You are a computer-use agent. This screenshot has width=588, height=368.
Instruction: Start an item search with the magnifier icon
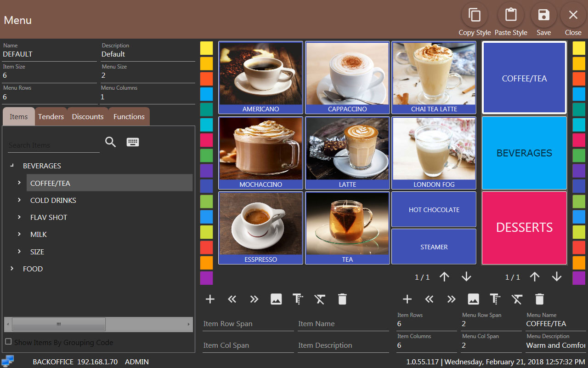[110, 142]
